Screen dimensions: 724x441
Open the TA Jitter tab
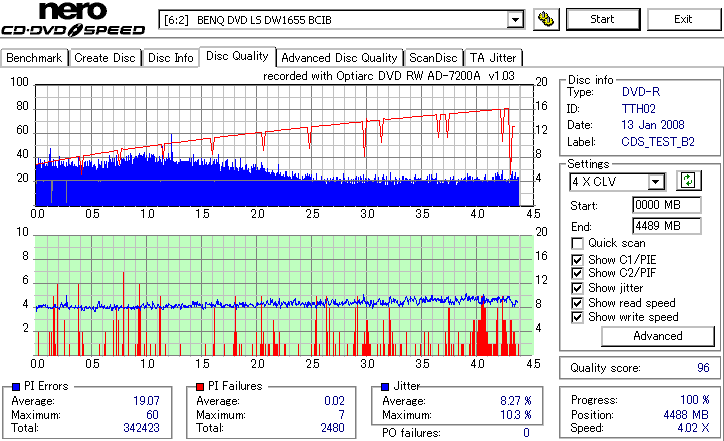tap(493, 58)
